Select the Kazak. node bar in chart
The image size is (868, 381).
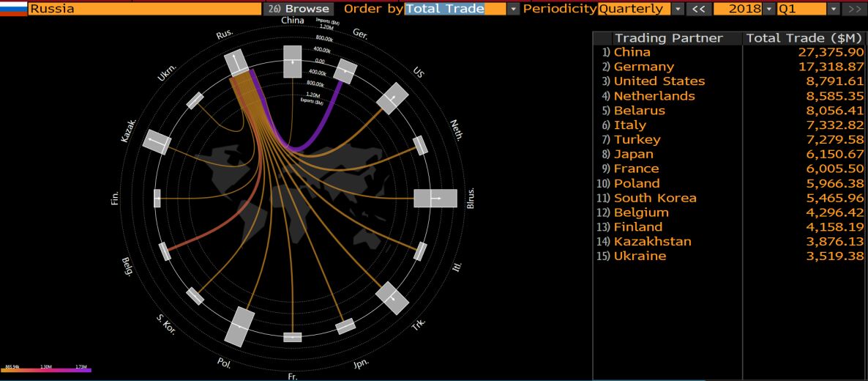point(157,142)
